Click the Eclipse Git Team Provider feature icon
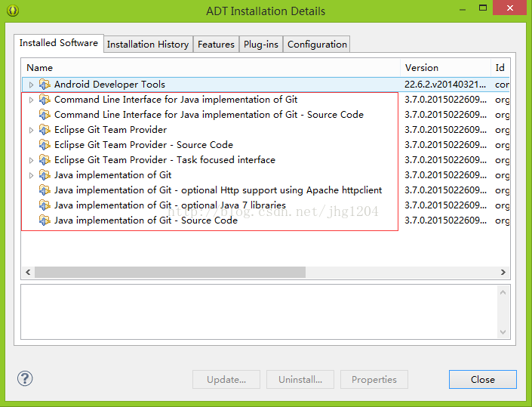Image resolution: width=532 pixels, height=407 pixels. [45, 130]
